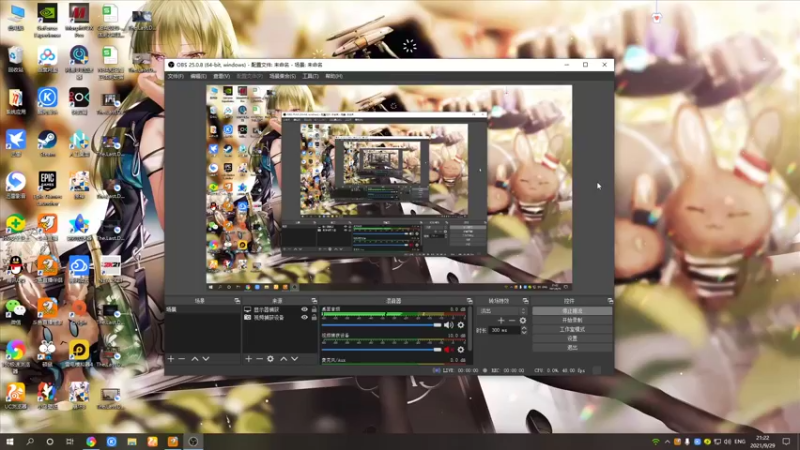Image resolution: width=800 pixels, height=450 pixels.
Task: Click the Exit (退出) button in Controls
Action: (572, 347)
